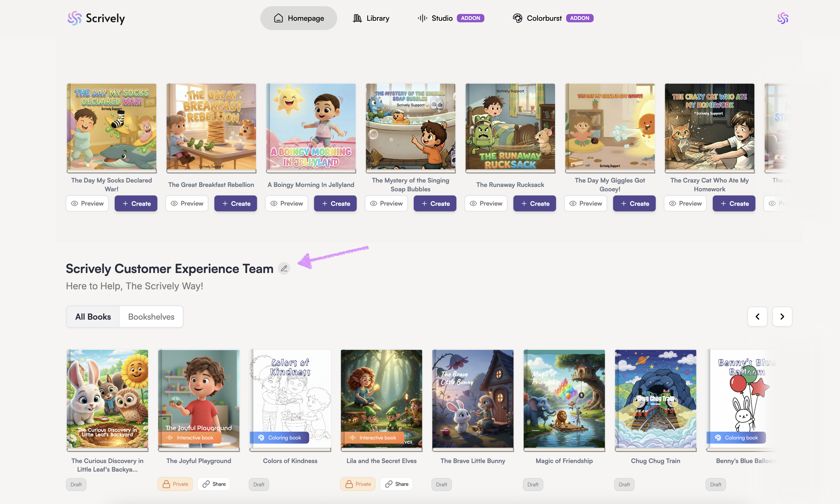Create from The Great Breakfast Rebellion template
Image resolution: width=840 pixels, height=504 pixels.
[236, 204]
